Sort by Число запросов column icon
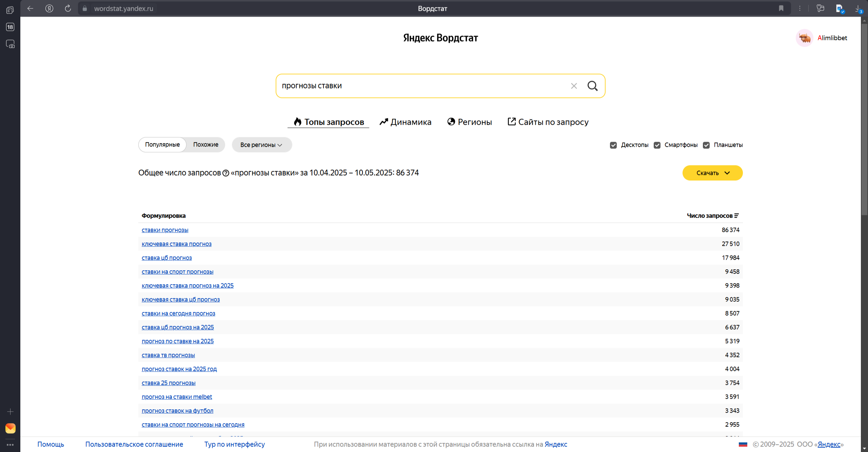 pyautogui.click(x=736, y=216)
